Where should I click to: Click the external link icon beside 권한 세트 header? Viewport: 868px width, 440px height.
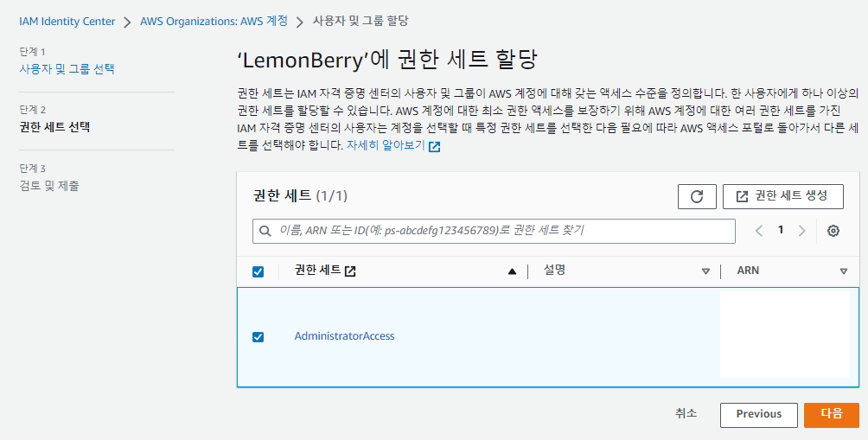tap(350, 271)
